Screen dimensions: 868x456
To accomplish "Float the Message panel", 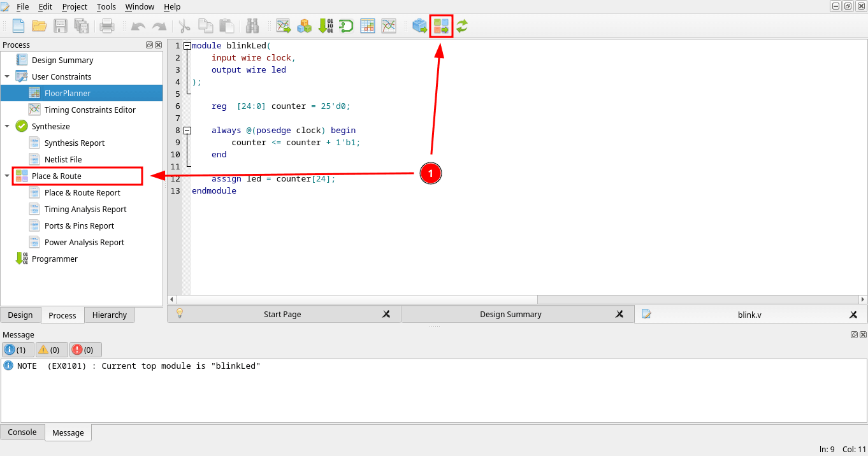I will coord(854,335).
